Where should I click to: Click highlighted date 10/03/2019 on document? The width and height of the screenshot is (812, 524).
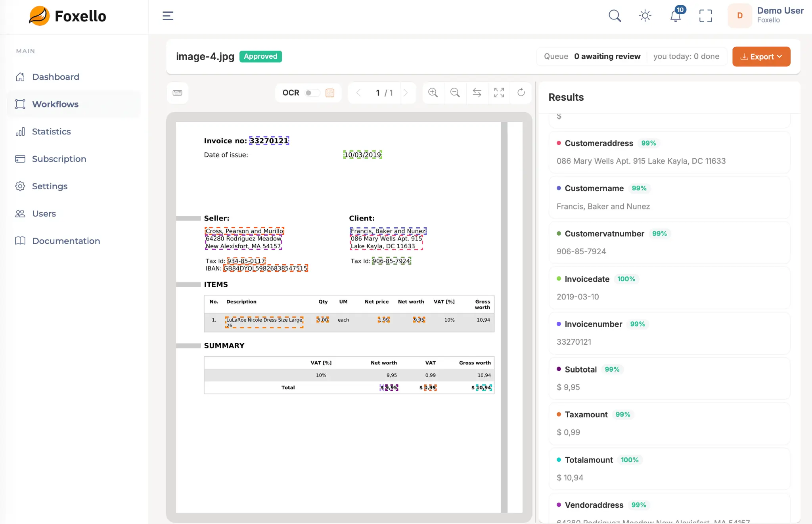[362, 155]
